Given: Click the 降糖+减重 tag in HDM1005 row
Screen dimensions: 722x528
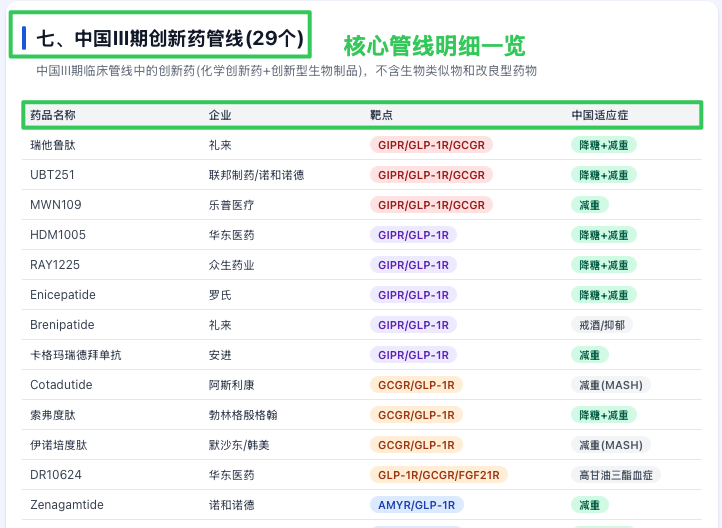Looking at the screenshot, I should (604, 235).
